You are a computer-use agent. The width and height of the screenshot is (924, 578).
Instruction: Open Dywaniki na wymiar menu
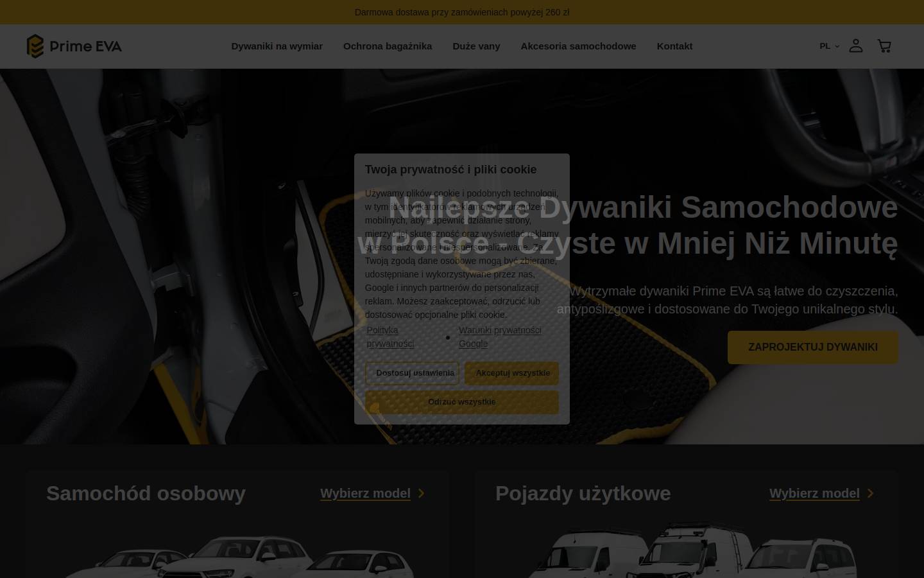tap(277, 46)
